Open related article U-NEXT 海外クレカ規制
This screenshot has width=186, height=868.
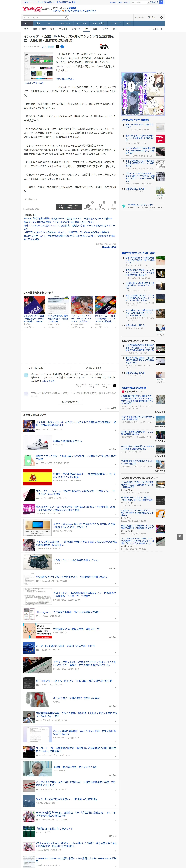(67, 232)
